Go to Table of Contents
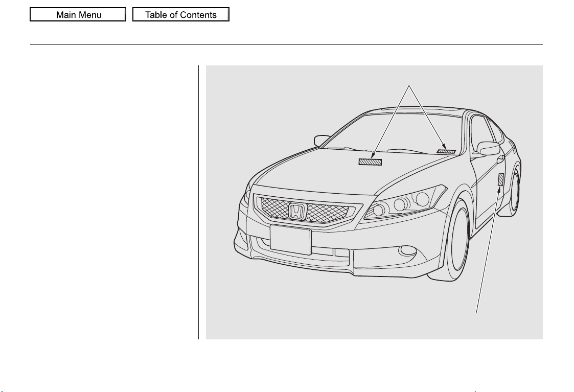 click(181, 15)
